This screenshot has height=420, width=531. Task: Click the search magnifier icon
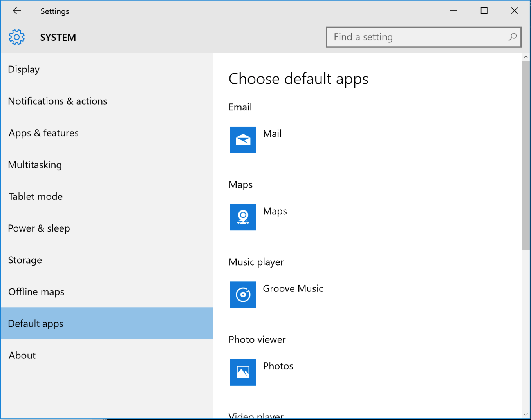pyautogui.click(x=512, y=37)
